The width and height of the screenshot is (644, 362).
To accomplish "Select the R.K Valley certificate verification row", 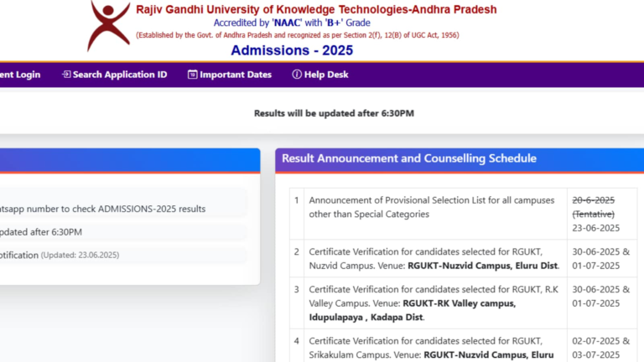I will pyautogui.click(x=433, y=303).
